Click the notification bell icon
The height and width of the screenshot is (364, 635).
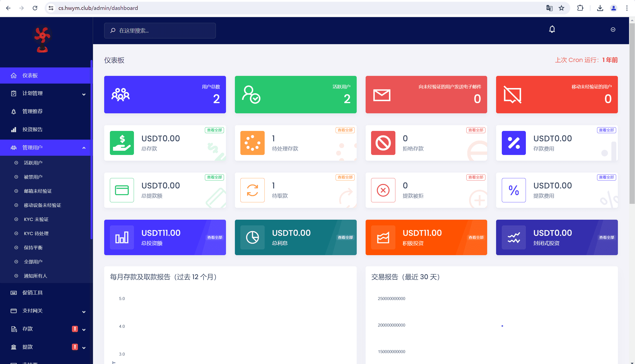point(552,30)
